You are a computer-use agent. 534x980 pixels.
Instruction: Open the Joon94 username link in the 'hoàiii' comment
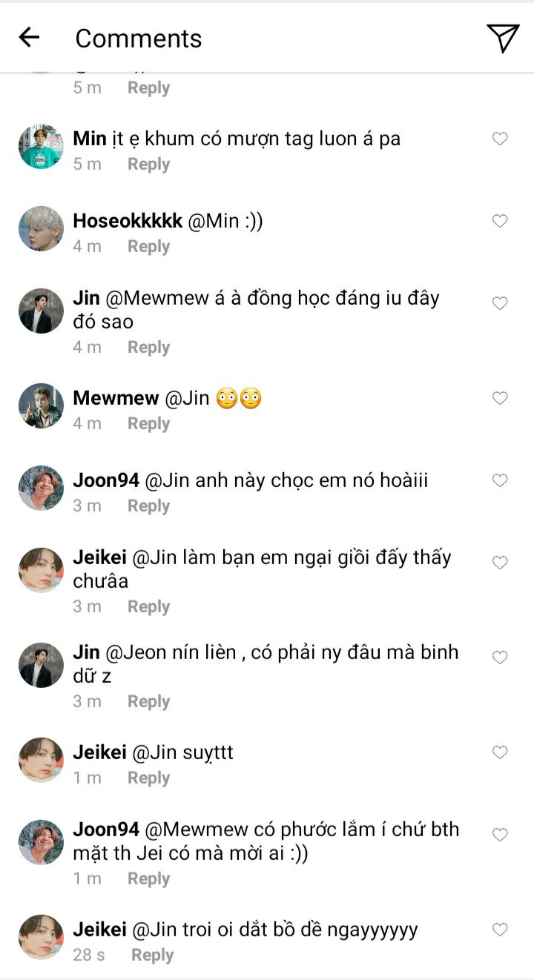coord(106,480)
